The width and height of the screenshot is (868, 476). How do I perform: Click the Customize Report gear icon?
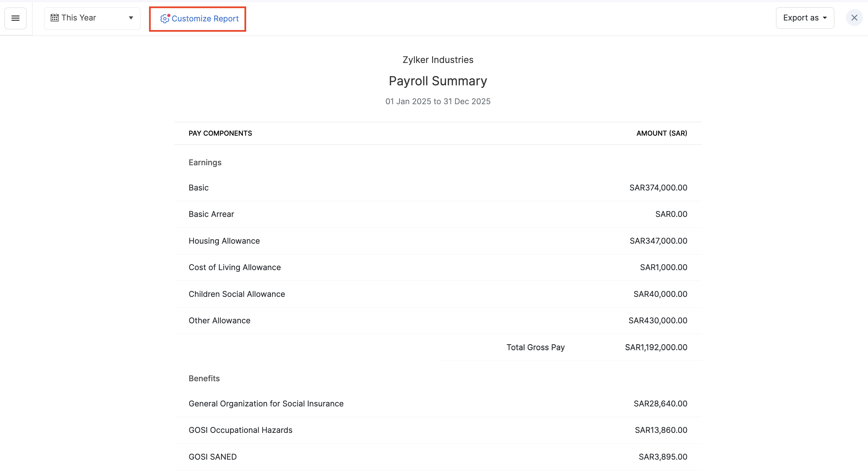[164, 19]
